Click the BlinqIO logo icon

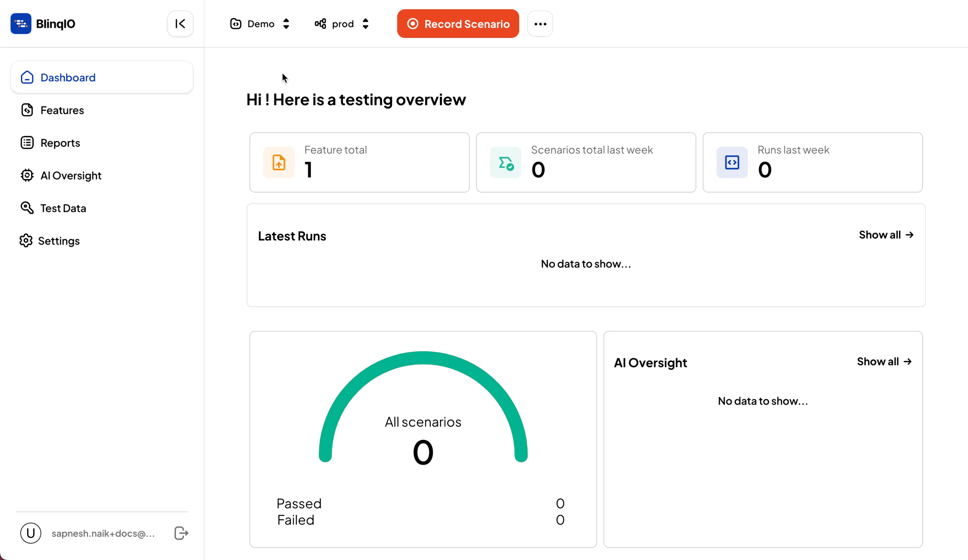[x=21, y=23]
